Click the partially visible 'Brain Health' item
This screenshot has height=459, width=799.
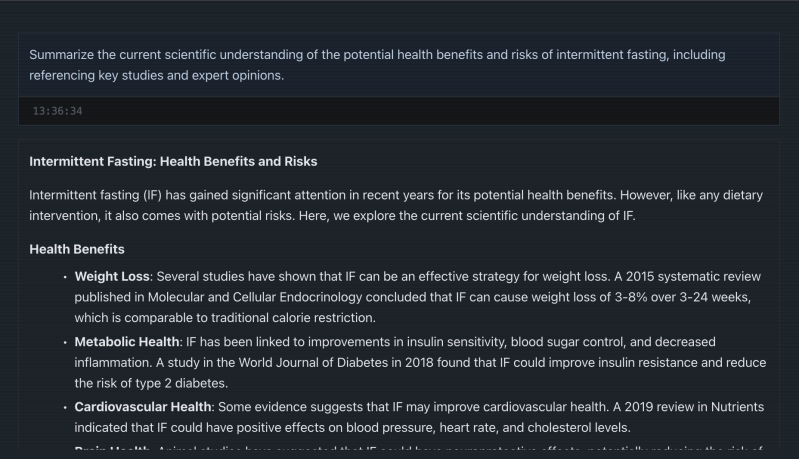point(112,449)
